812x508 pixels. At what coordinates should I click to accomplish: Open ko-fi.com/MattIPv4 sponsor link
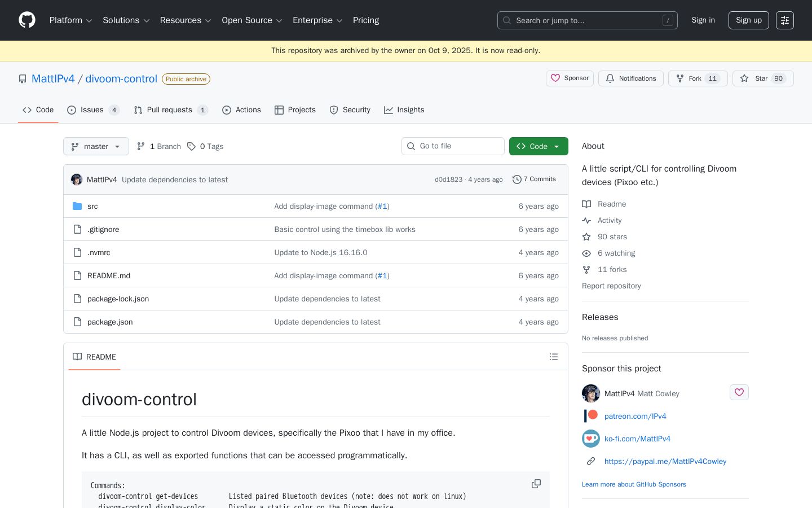coord(637,439)
